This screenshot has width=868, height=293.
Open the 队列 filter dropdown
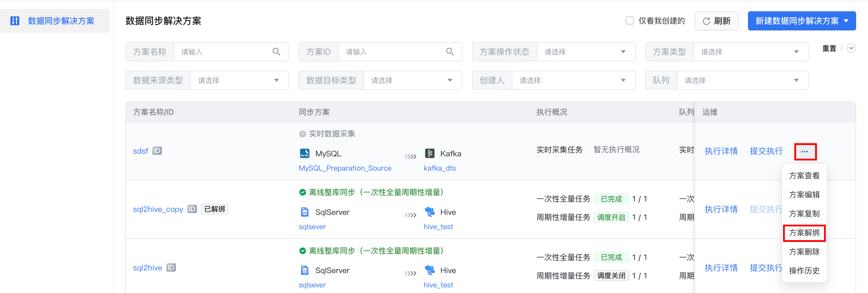pyautogui.click(x=742, y=80)
